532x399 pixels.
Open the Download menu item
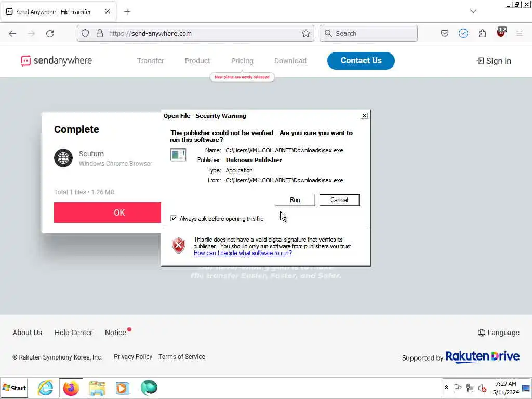[x=290, y=61]
